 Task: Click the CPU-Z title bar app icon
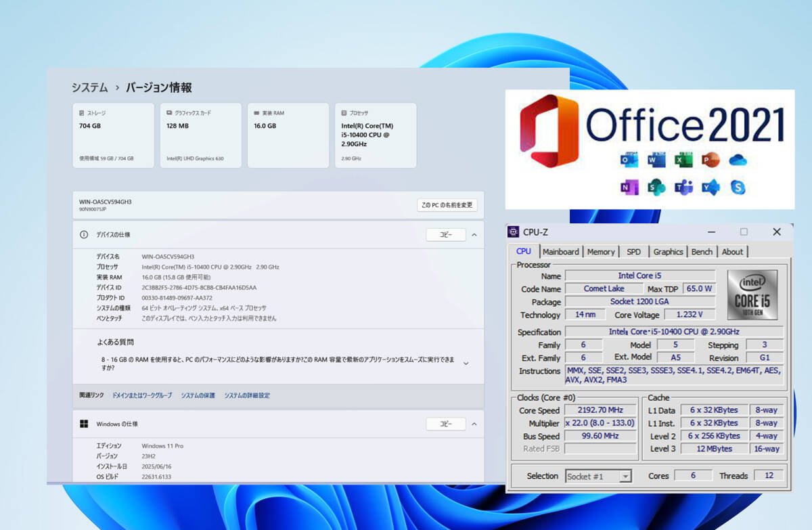click(x=514, y=232)
